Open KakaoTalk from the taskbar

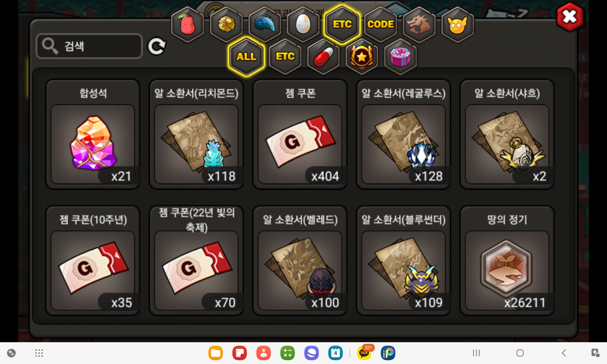click(x=364, y=353)
